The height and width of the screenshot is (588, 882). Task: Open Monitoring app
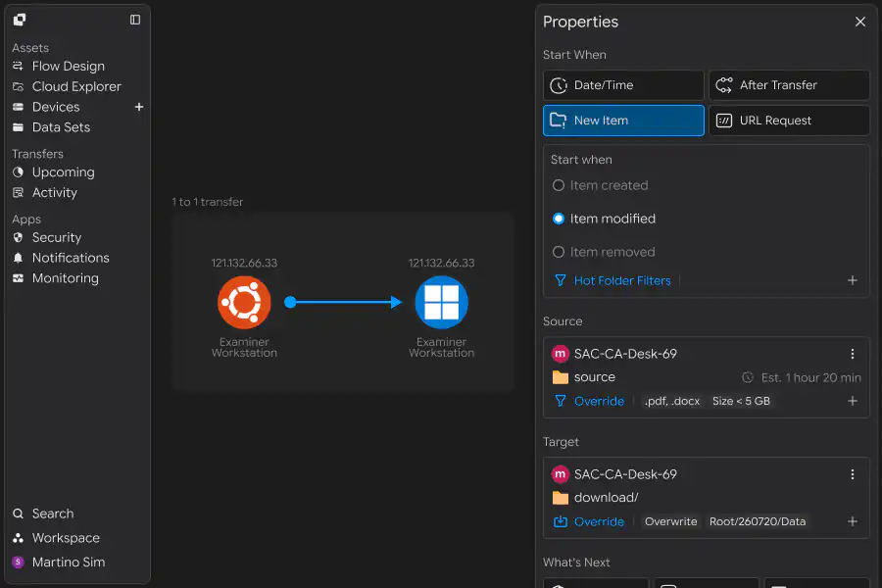(56, 278)
